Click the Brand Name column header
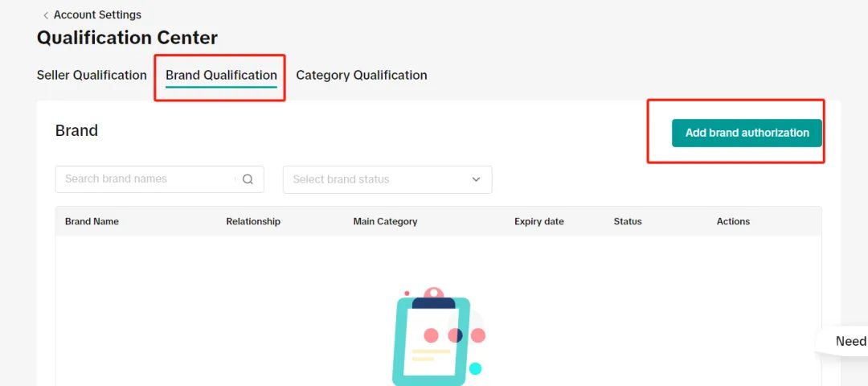The width and height of the screenshot is (868, 386). coord(92,221)
